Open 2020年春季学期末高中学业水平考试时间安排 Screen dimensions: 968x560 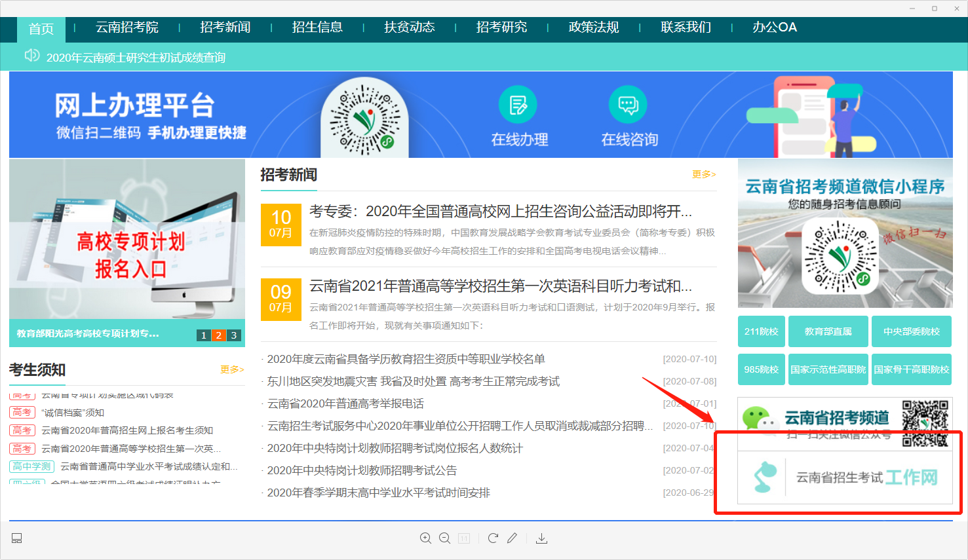coord(379,493)
